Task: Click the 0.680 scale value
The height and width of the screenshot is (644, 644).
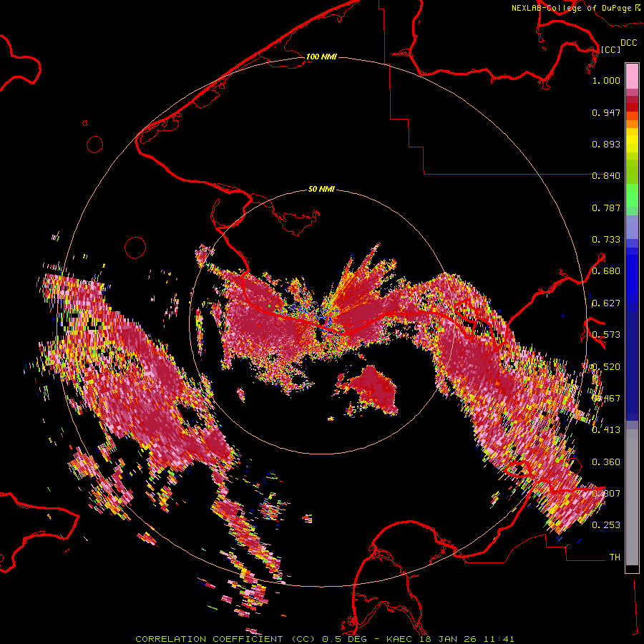Action: (606, 271)
